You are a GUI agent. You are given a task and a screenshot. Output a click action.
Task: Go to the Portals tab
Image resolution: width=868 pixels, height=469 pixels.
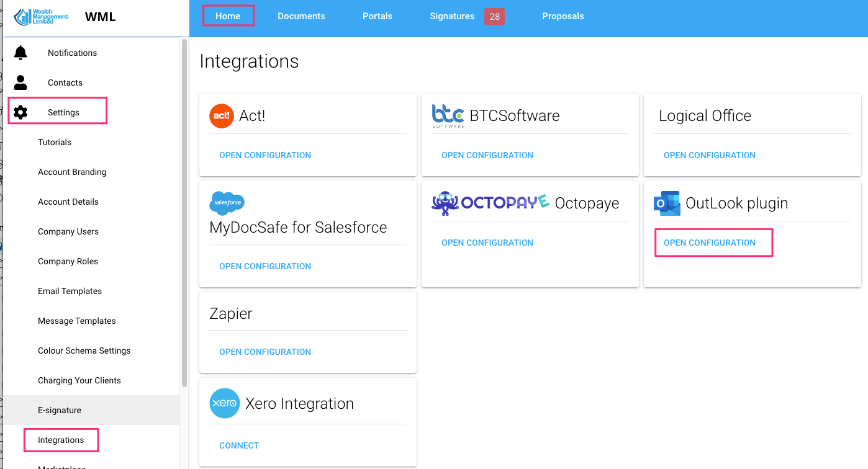(x=377, y=16)
